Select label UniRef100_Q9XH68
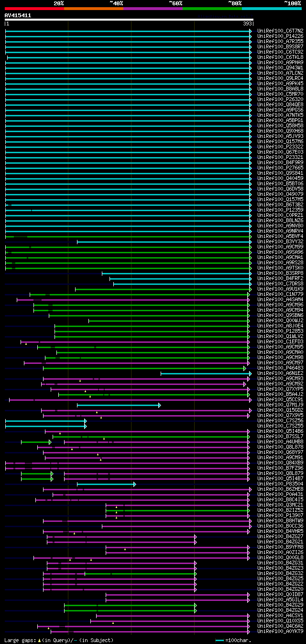Image resolution: width=306 pixels, height=644 pixels. tap(280, 131)
